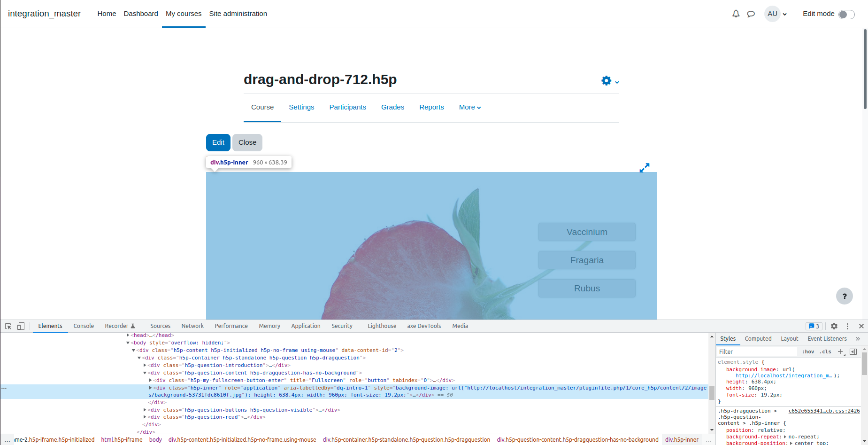The width and height of the screenshot is (868, 445).
Task: Open the activity settings gear menu
Action: click(x=610, y=81)
